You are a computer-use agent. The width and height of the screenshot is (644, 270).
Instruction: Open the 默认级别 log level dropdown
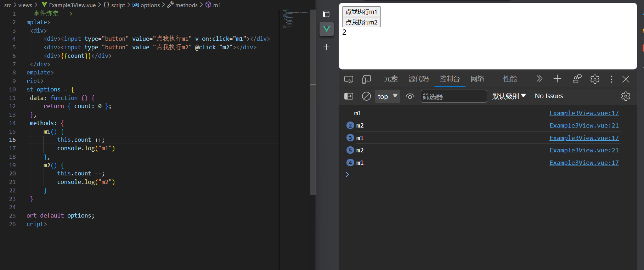click(x=509, y=96)
